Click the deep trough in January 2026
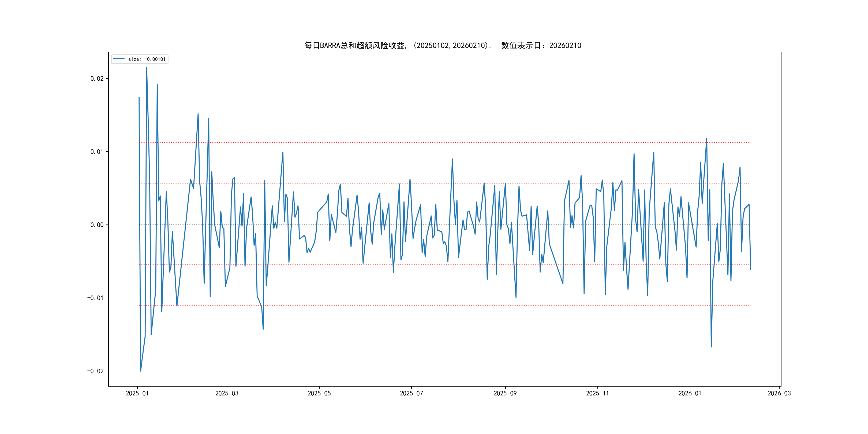 click(711, 347)
